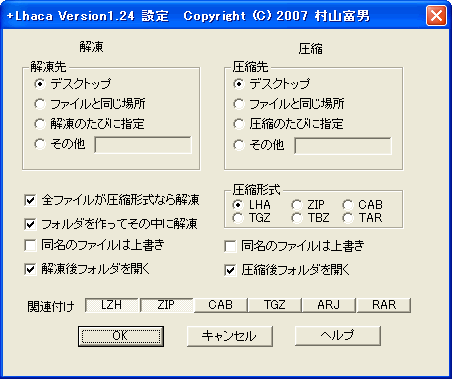Select ファイルと同じ場所 under 圧縮先

tap(239, 104)
